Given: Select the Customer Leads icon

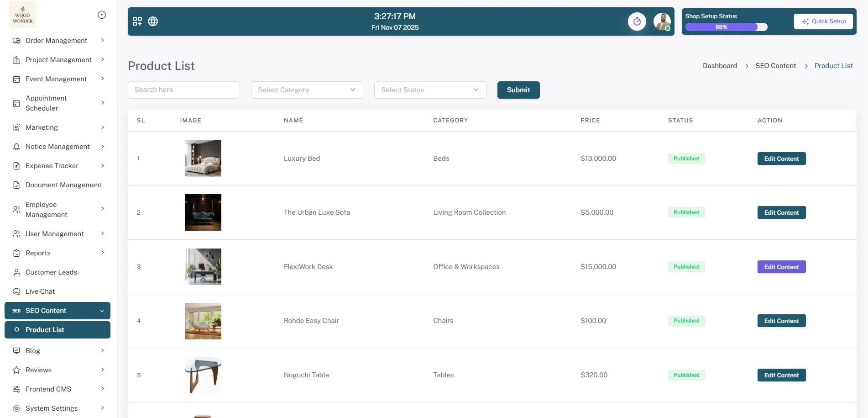Looking at the screenshot, I should tap(16, 272).
